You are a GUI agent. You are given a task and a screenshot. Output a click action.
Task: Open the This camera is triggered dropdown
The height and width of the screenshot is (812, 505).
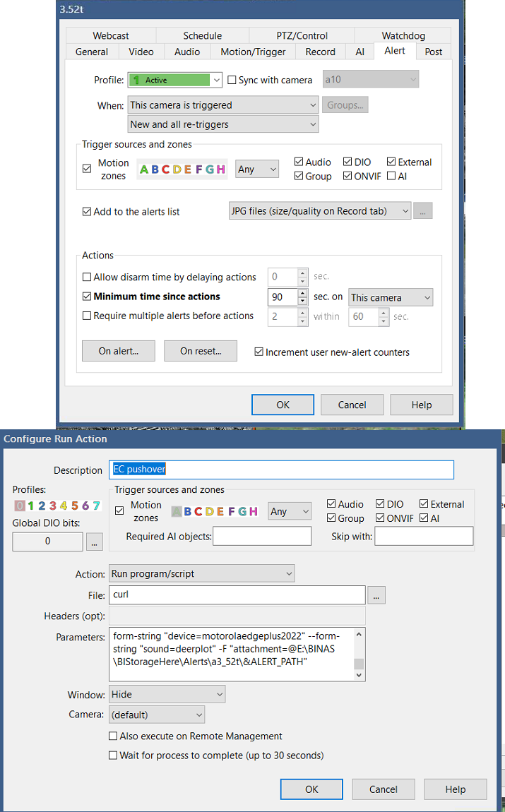click(x=223, y=105)
